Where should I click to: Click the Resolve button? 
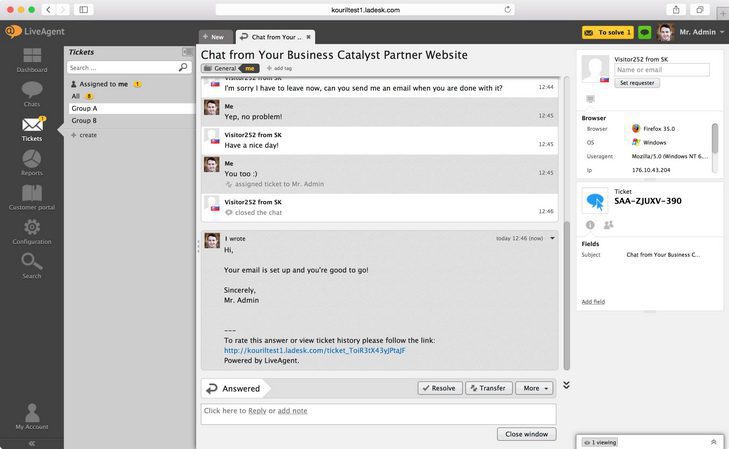tap(439, 388)
